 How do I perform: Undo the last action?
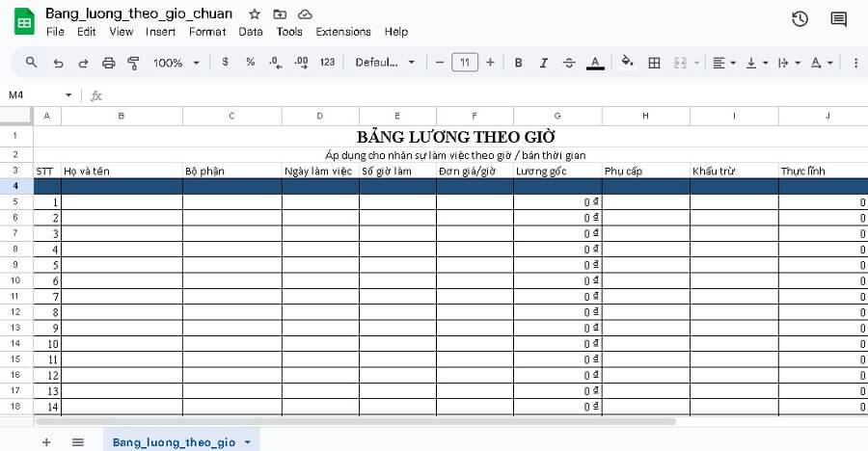click(x=58, y=63)
